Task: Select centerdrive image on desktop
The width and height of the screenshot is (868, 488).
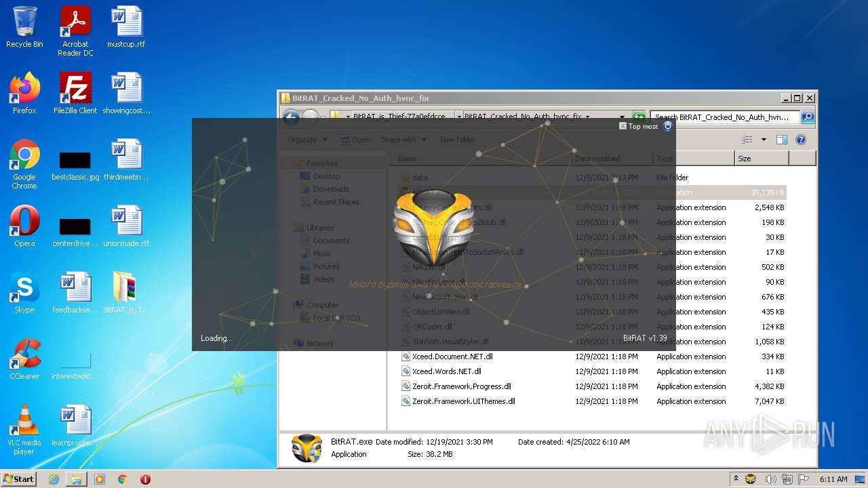Action: click(75, 232)
